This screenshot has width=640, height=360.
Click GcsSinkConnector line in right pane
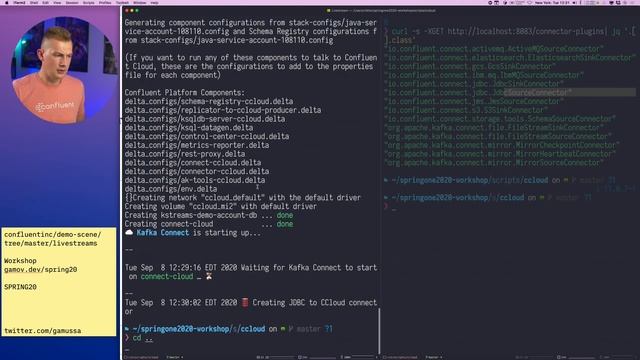pyautogui.click(x=470, y=67)
